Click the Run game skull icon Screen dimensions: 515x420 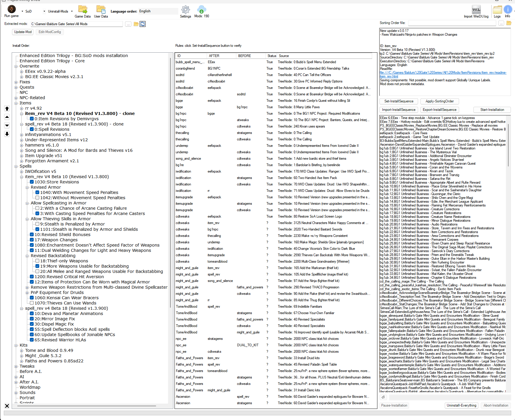click(x=11, y=9)
